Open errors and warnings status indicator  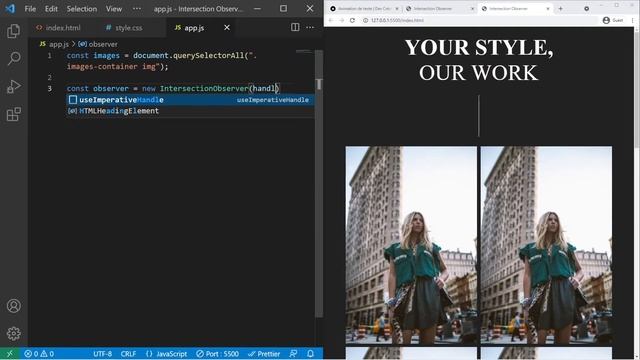39,353
